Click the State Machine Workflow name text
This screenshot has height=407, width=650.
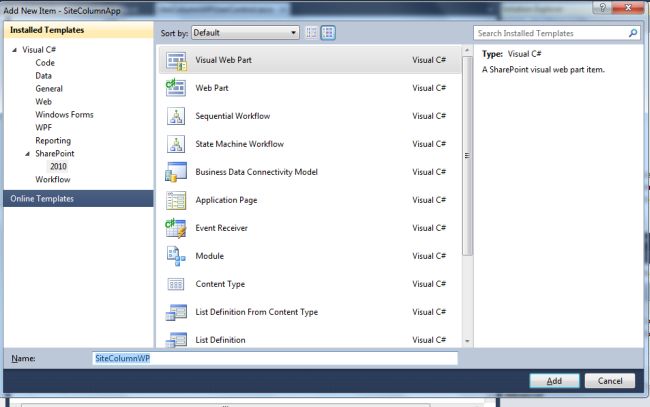(x=240, y=144)
